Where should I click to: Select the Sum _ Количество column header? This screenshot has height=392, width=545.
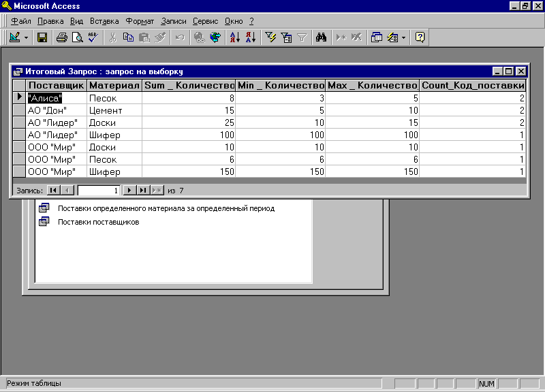pos(189,86)
